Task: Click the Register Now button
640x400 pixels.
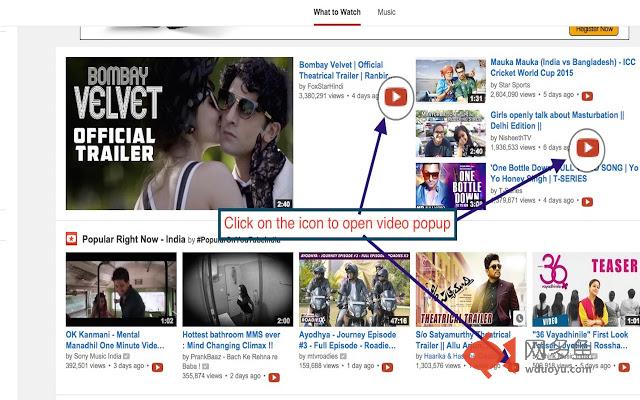Action: [x=594, y=29]
